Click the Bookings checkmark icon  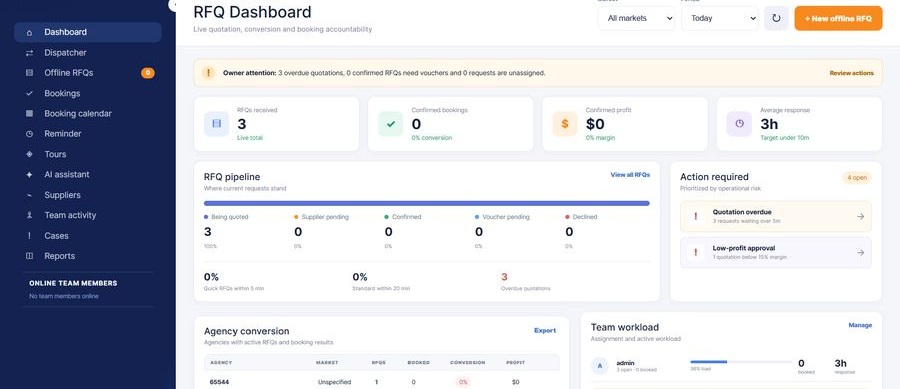(29, 93)
